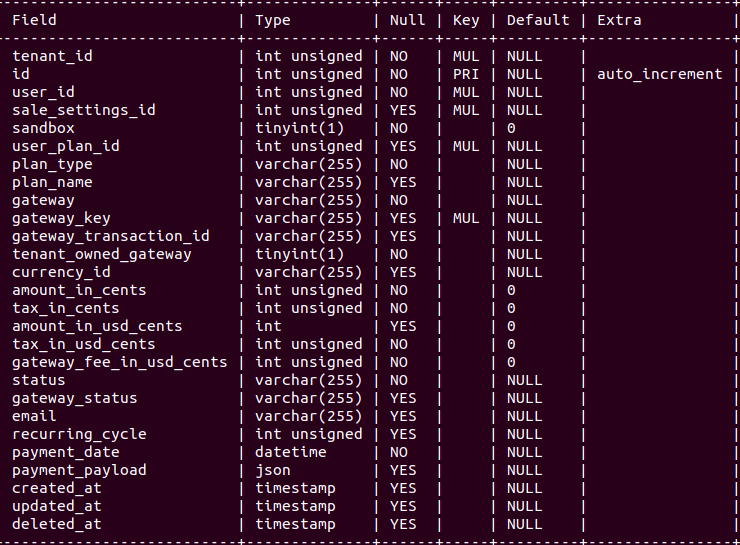
Task: Select the payment_payload field name
Action: coord(79,470)
